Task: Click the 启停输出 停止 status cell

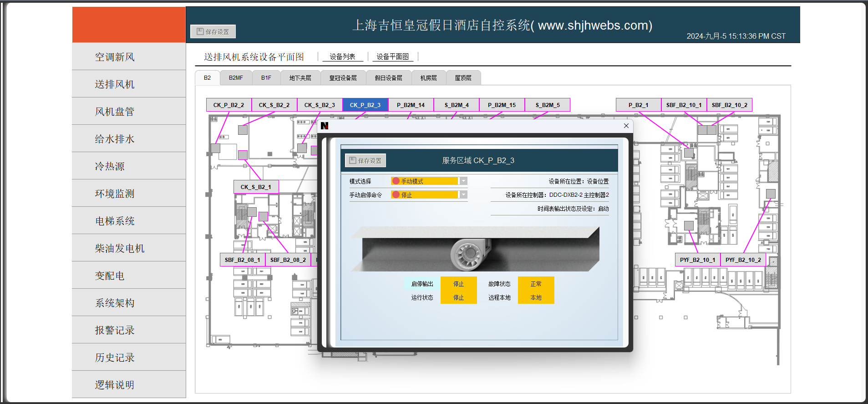Action: (x=459, y=283)
